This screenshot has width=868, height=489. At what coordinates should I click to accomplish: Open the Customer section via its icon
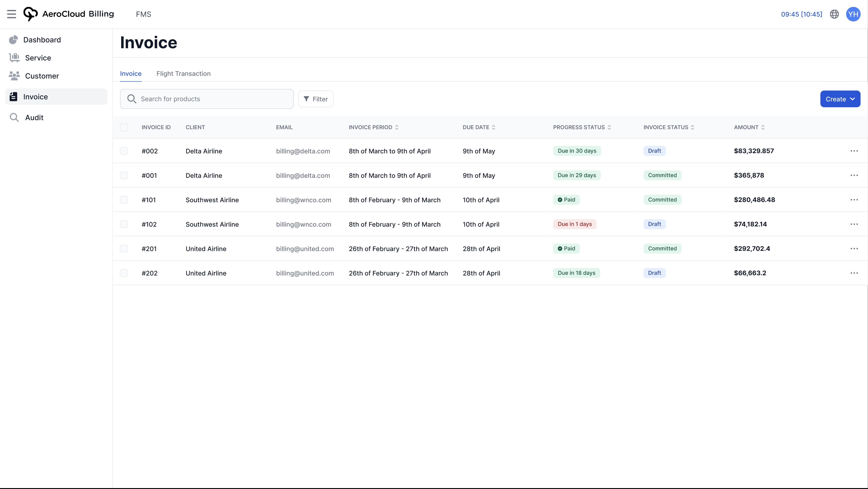pos(14,76)
